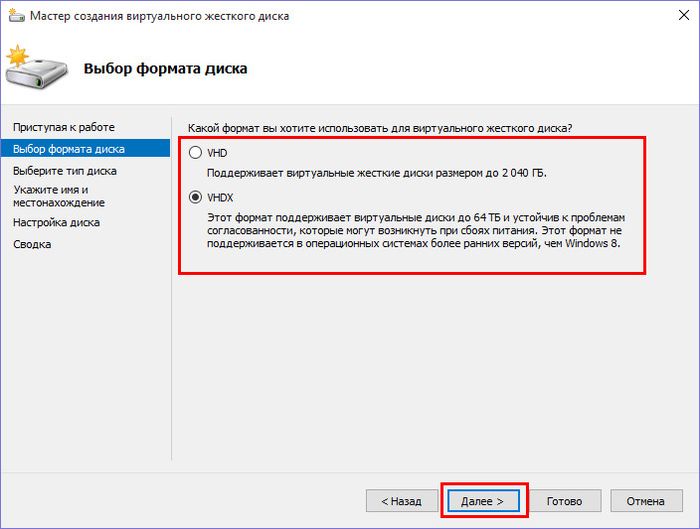Image resolution: width=700 pixels, height=529 pixels.
Task: Click the wizard title Мастер создания виртуального жесткого диска
Action: tap(159, 16)
